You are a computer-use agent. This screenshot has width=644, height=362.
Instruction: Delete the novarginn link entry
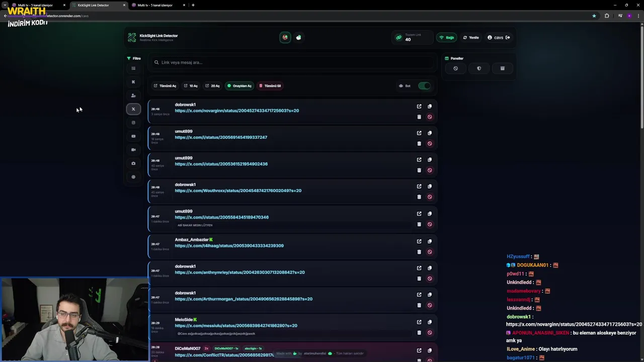[419, 117]
